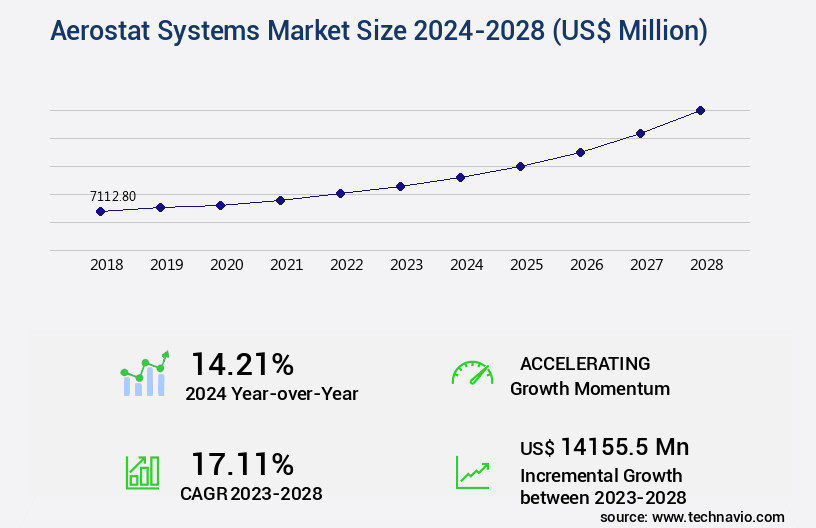Click the chart title Aerostat Systems Market Size

coord(379,31)
